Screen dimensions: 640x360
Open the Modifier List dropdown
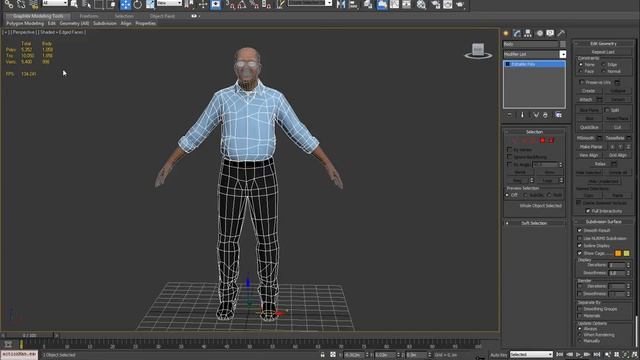(x=535, y=54)
